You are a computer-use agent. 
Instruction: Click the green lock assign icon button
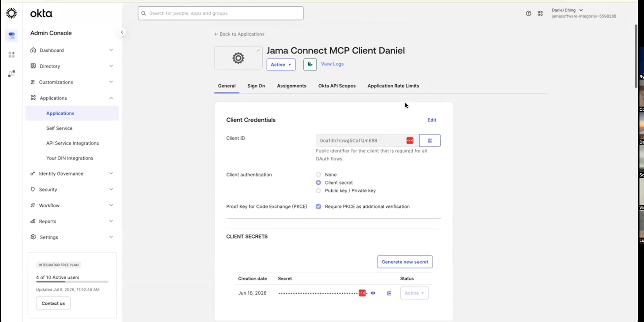coord(310,65)
